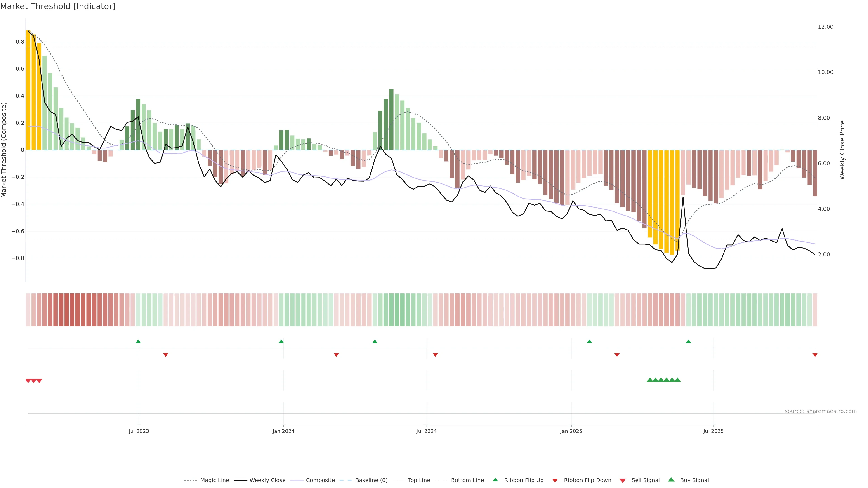Image resolution: width=868 pixels, height=488 pixels.
Task: Click Top Line legend entry
Action: coord(419,480)
